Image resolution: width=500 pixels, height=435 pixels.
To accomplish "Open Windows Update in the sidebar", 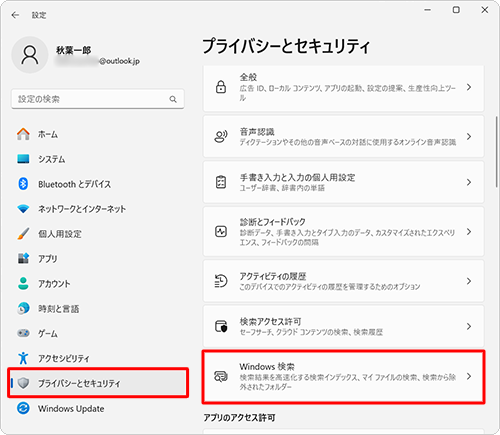I will 97,408.
